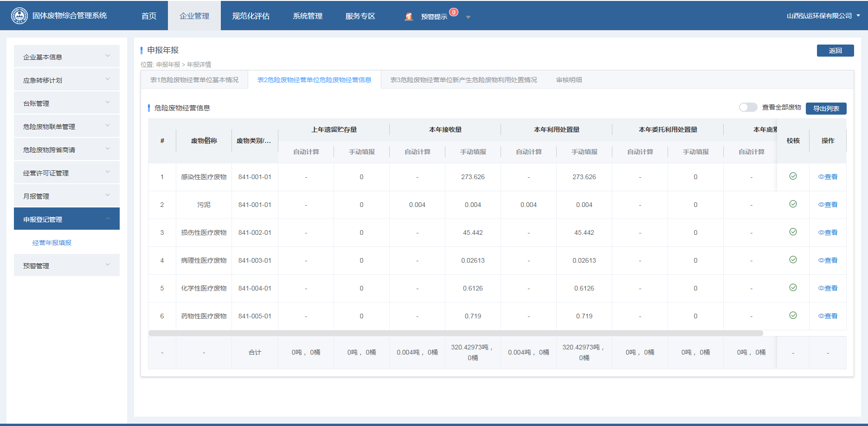Click the 固体废物综合管理系统 title
Screen dimensions: 868x426
point(70,16)
